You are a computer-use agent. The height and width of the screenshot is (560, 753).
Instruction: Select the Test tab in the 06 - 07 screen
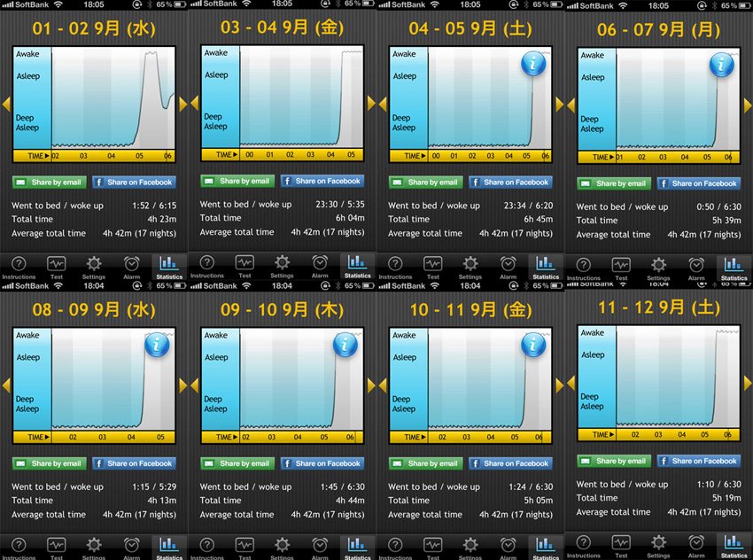click(621, 268)
